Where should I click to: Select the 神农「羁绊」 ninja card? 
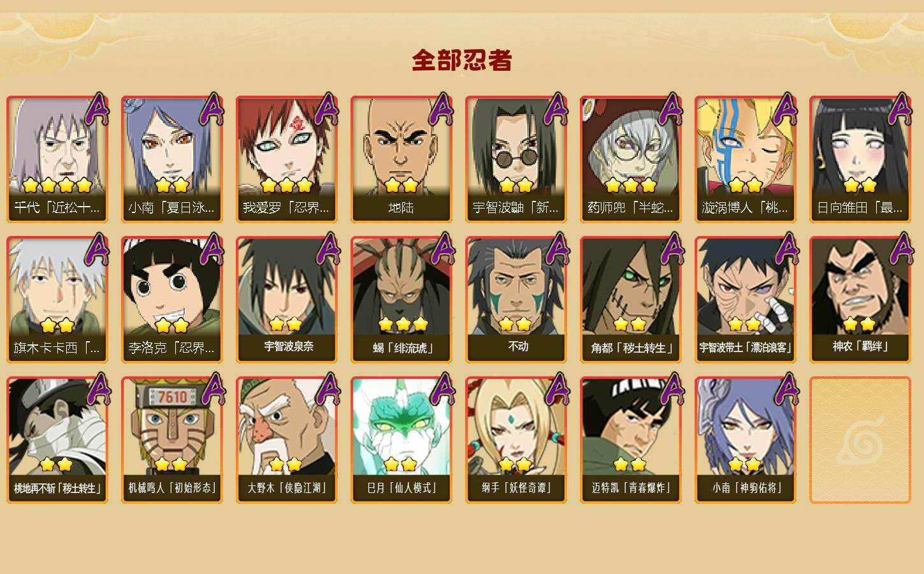pos(860,300)
